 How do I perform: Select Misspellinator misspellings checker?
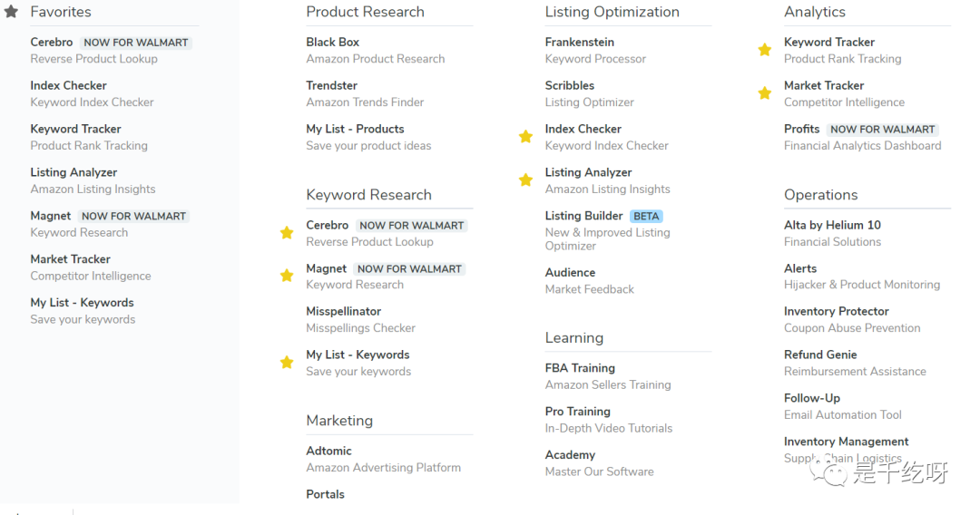pyautogui.click(x=343, y=311)
